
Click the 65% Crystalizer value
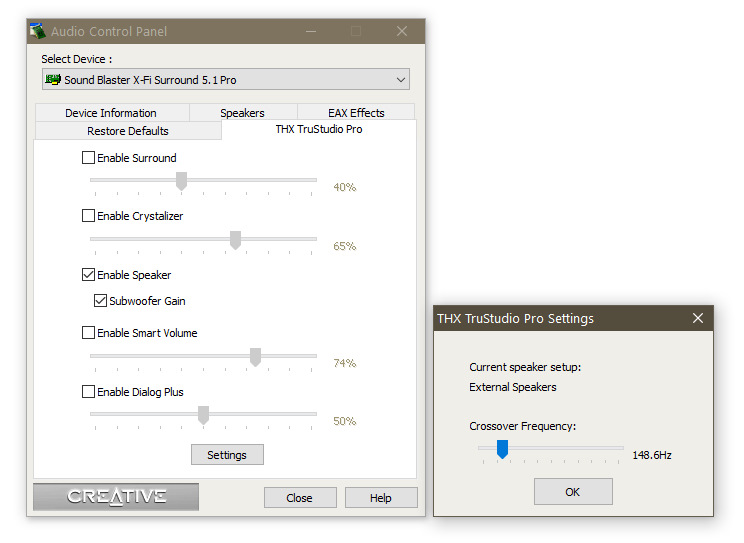(344, 246)
